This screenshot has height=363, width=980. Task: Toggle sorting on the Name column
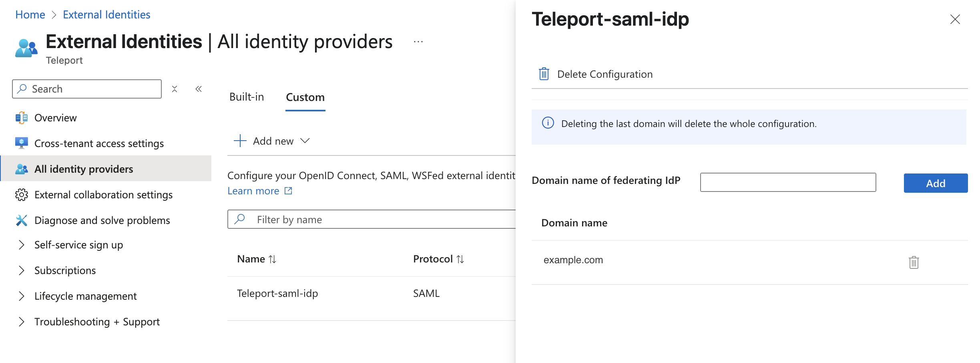(x=273, y=259)
